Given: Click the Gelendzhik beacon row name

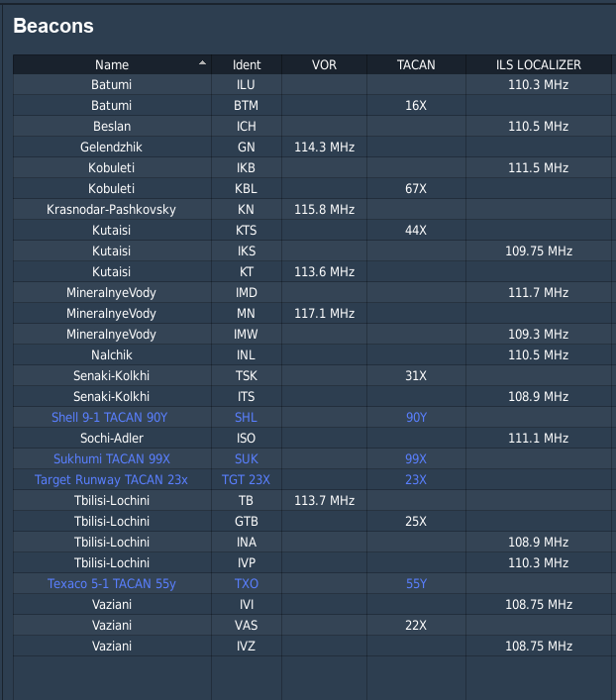Looking at the screenshot, I should click(111, 148).
